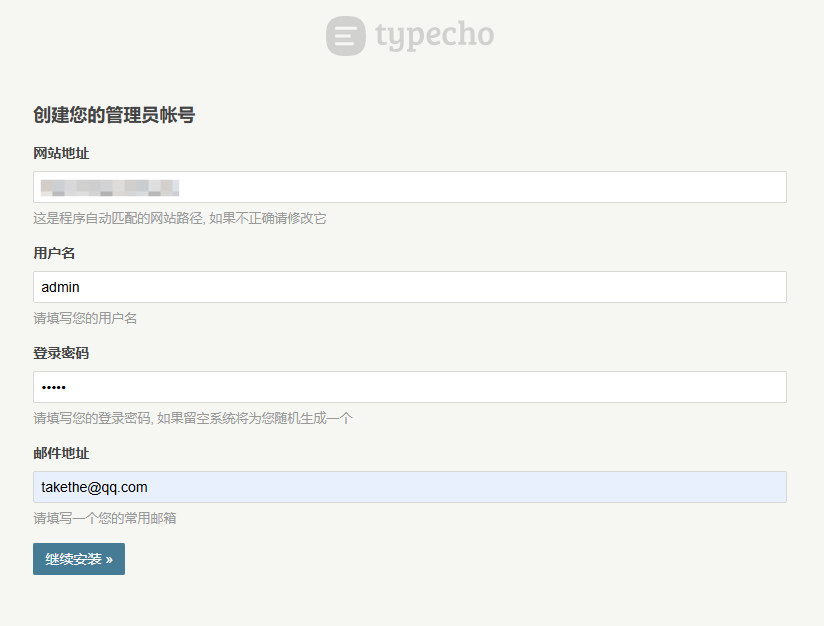Focus the 邮件地址 email field
This screenshot has height=626, width=824.
click(480, 487)
